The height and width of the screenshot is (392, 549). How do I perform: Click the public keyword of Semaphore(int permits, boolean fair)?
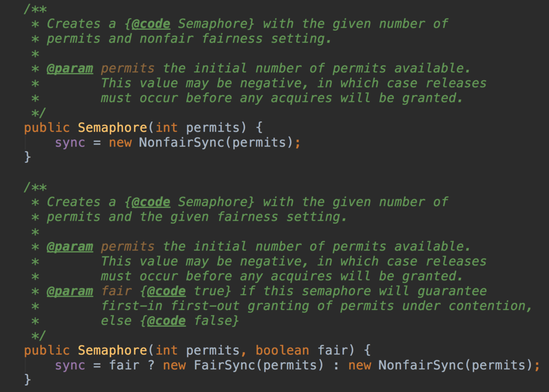point(47,350)
